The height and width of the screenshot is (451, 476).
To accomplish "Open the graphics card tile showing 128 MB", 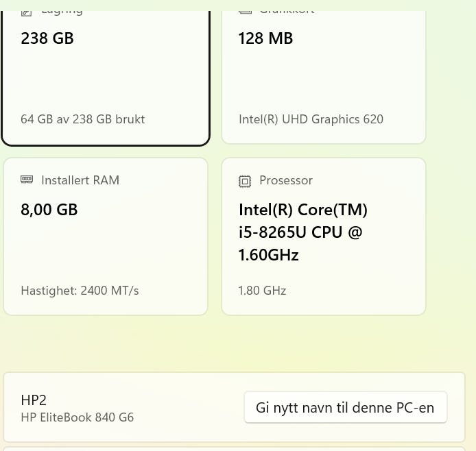I will (324, 77).
